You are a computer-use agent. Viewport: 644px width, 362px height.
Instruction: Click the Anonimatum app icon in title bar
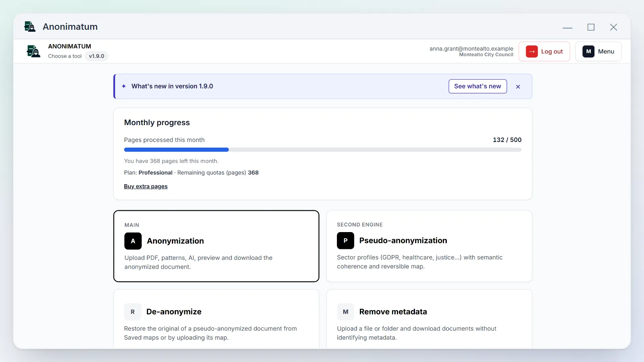click(30, 27)
